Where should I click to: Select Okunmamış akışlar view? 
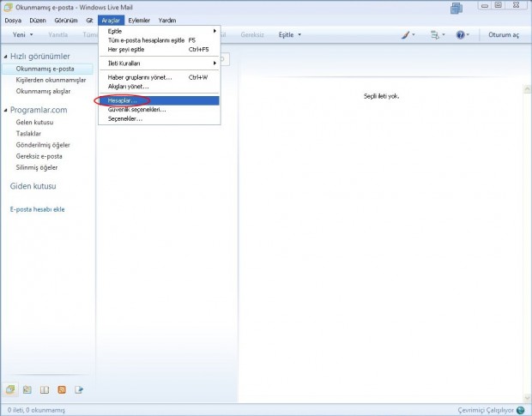(x=43, y=91)
